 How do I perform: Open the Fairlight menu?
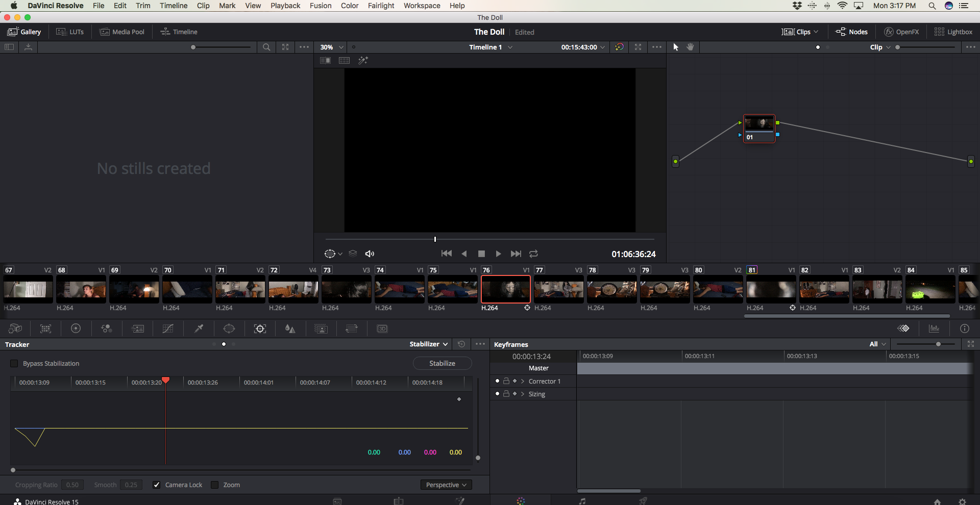click(381, 6)
